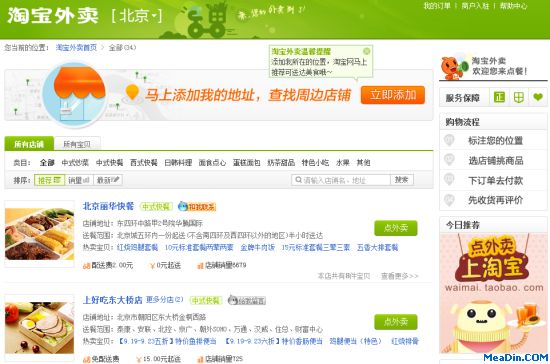Go to 帮助中心
The height and width of the screenshot is (364, 550).
(513, 6)
